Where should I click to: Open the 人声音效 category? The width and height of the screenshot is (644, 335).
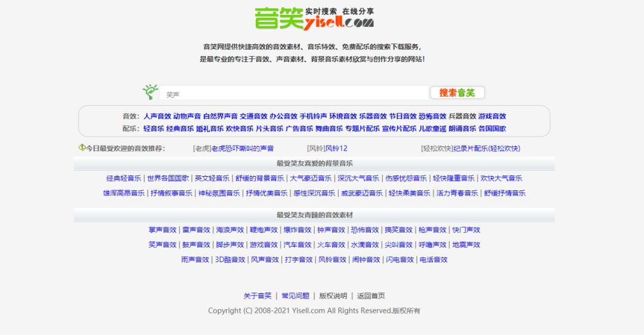coord(157,116)
